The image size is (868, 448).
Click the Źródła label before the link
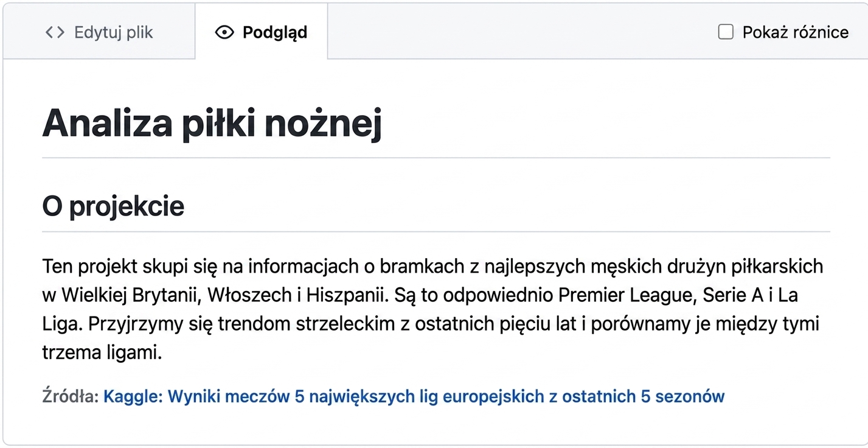pyautogui.click(x=71, y=397)
